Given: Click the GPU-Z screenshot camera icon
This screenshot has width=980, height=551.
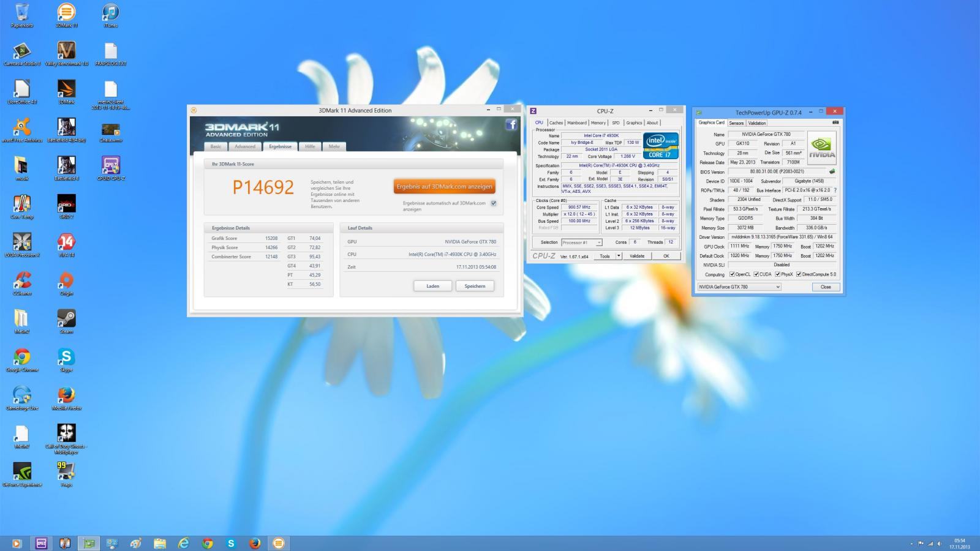Looking at the screenshot, I should (x=835, y=122).
